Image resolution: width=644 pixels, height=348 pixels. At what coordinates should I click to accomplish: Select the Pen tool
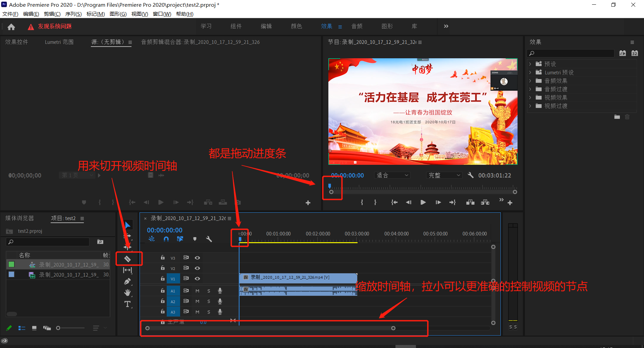pos(127,281)
